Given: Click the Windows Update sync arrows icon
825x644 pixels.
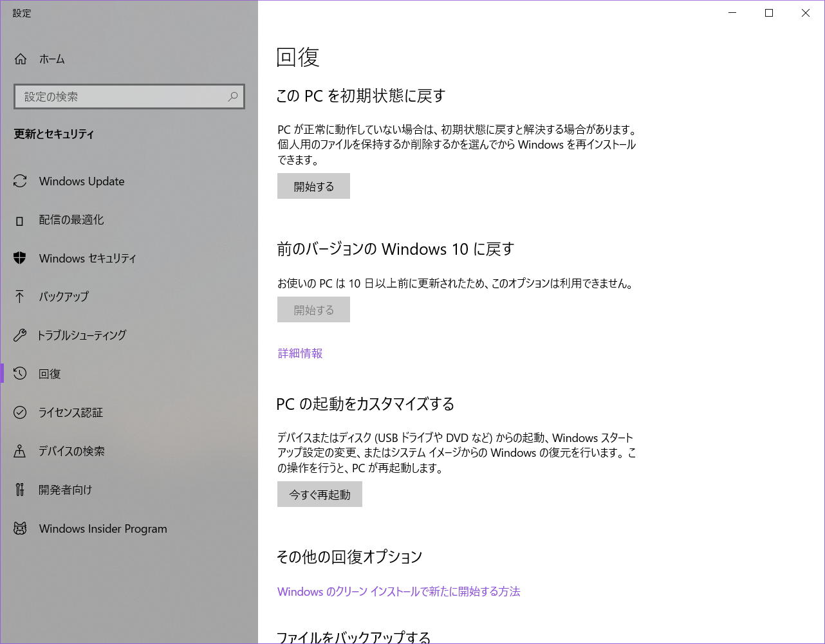Looking at the screenshot, I should [x=20, y=181].
